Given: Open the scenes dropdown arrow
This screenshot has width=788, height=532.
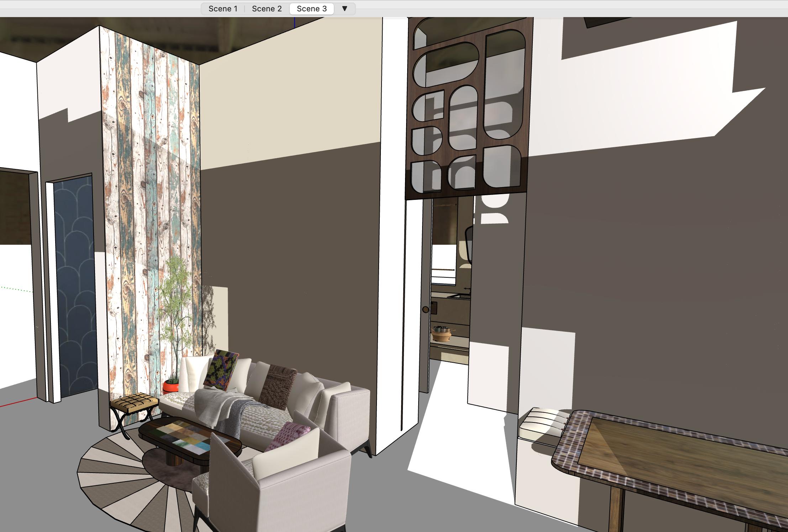Looking at the screenshot, I should click(x=344, y=9).
